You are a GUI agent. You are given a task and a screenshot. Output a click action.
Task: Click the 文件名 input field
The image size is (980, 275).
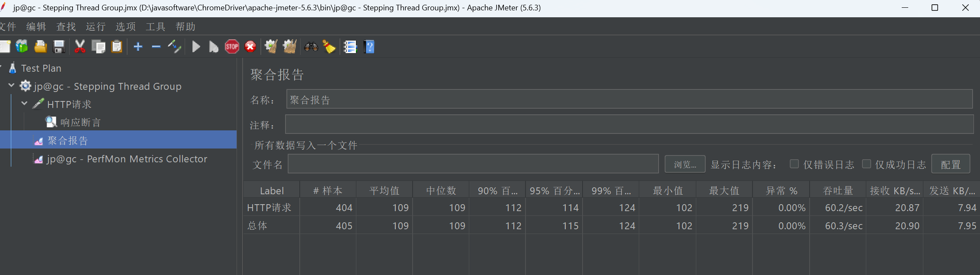click(473, 164)
